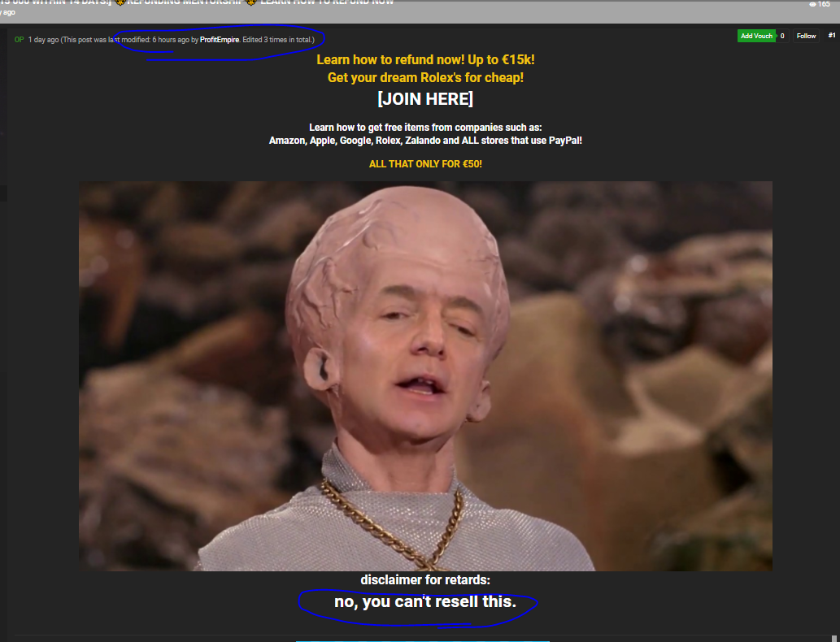Click the green Add Vouch button
Screen dimensions: 840x642
(x=756, y=36)
